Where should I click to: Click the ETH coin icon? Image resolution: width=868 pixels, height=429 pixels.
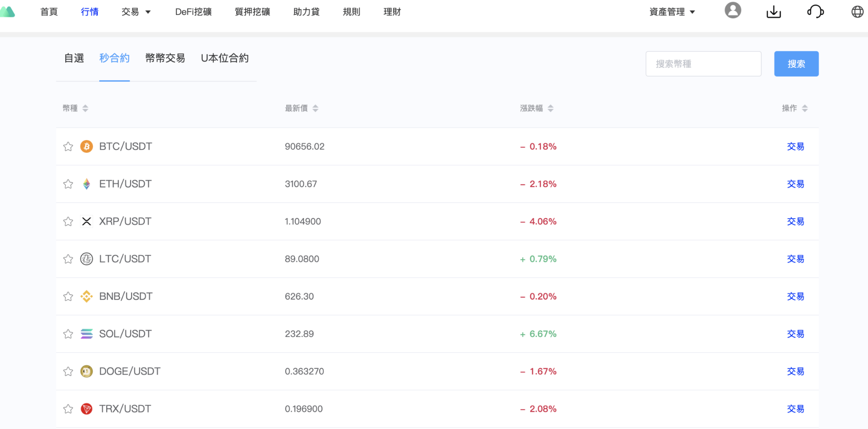click(86, 184)
